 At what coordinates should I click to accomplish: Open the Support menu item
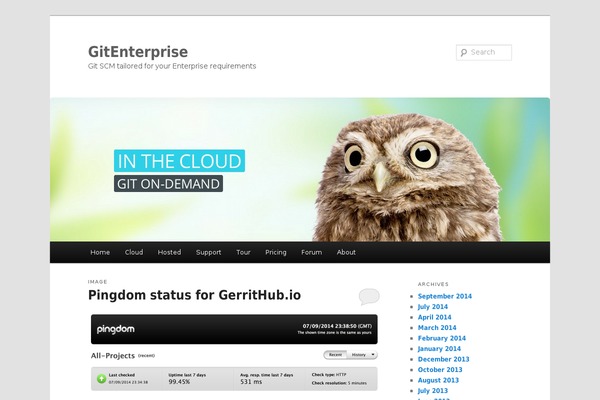tap(209, 252)
